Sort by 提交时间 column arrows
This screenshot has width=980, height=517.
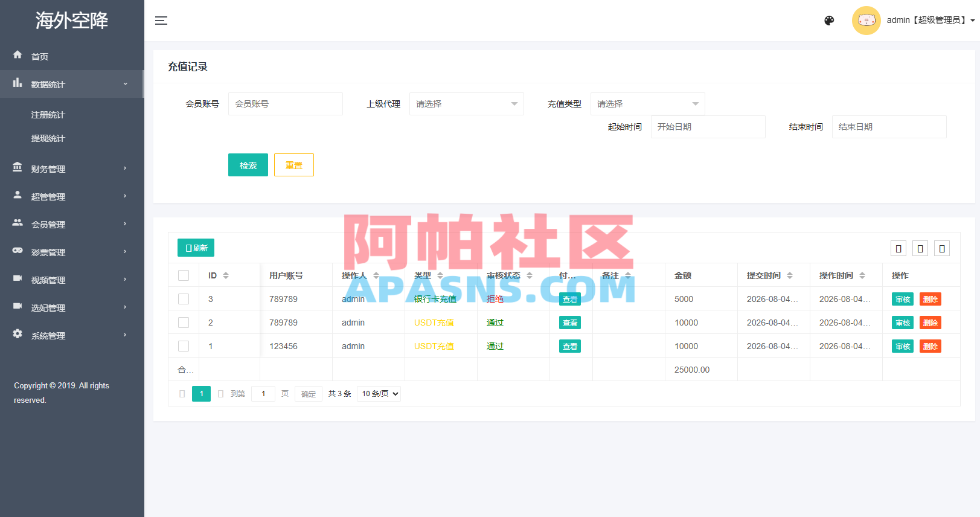[x=790, y=275]
